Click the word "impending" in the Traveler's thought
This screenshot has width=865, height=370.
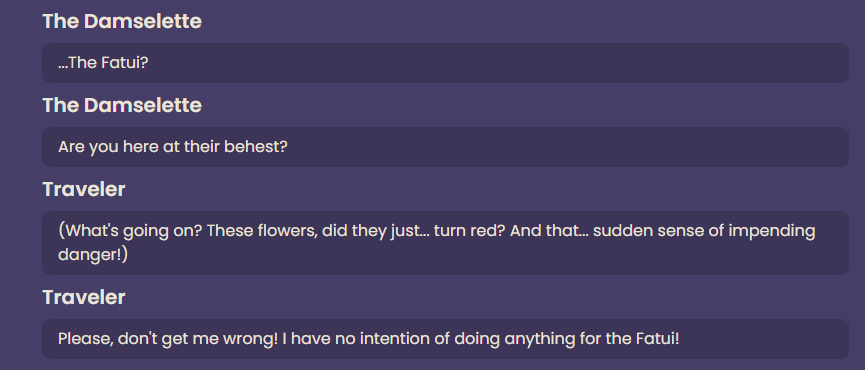(x=772, y=230)
